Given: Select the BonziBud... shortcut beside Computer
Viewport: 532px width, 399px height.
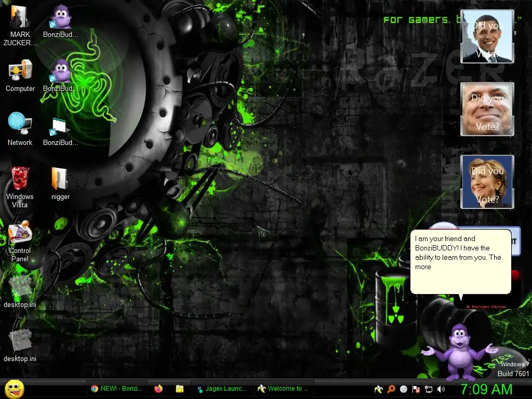Looking at the screenshot, I should point(60,76).
